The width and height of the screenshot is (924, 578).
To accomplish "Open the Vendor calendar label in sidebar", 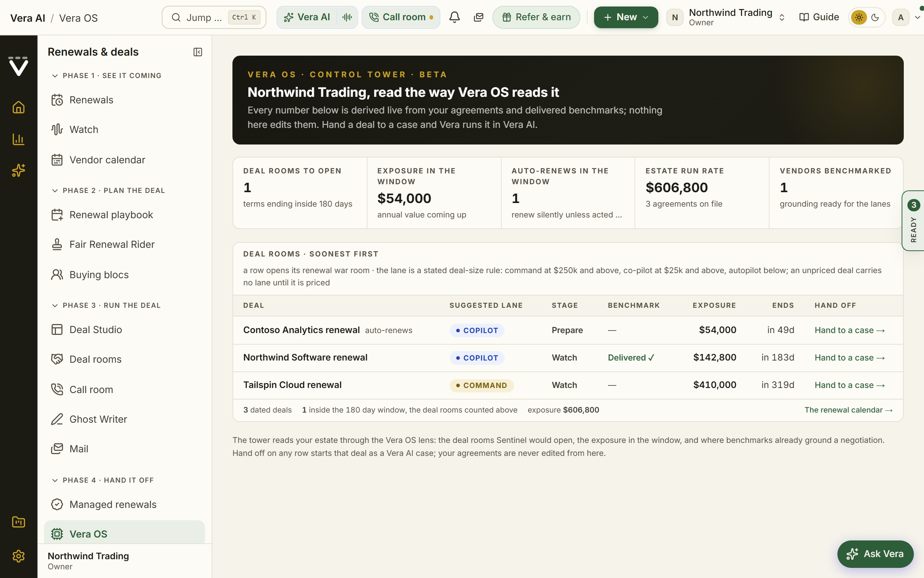I will click(x=107, y=160).
